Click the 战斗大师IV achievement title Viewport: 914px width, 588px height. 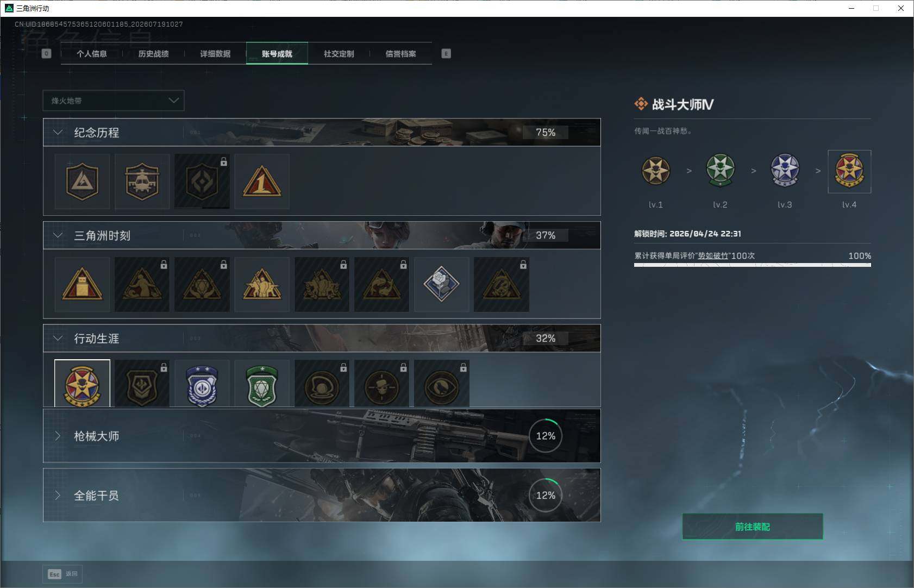click(683, 104)
